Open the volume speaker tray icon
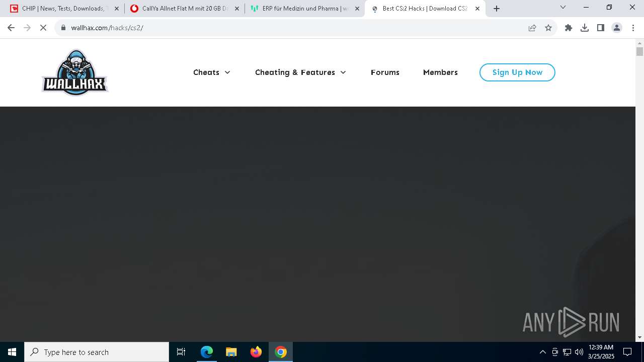The width and height of the screenshot is (644, 362). pyautogui.click(x=579, y=352)
